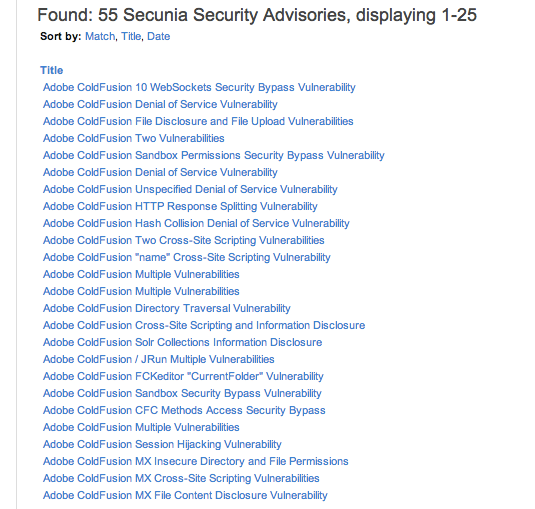
Task: Click the Title column header
Action: pos(52,70)
